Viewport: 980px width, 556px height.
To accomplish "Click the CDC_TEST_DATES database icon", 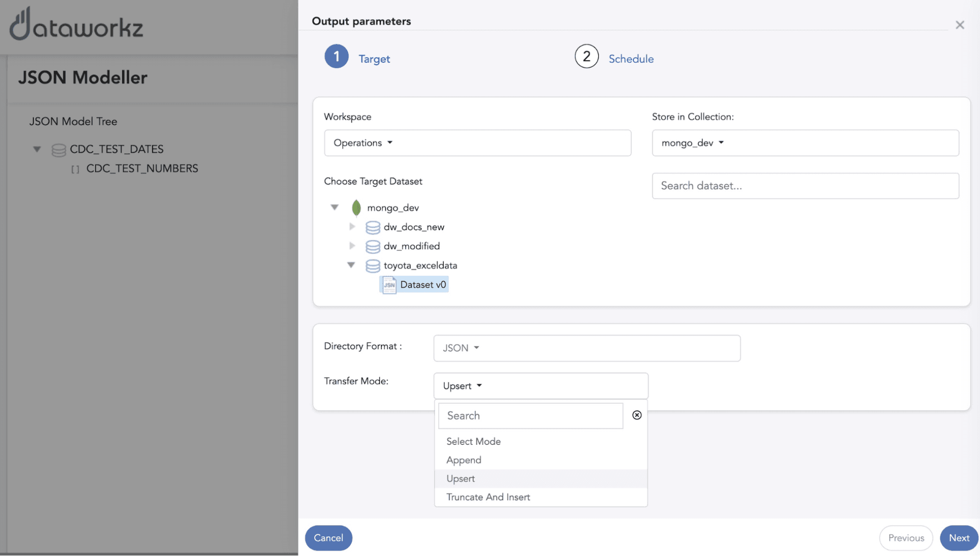I will 59,149.
